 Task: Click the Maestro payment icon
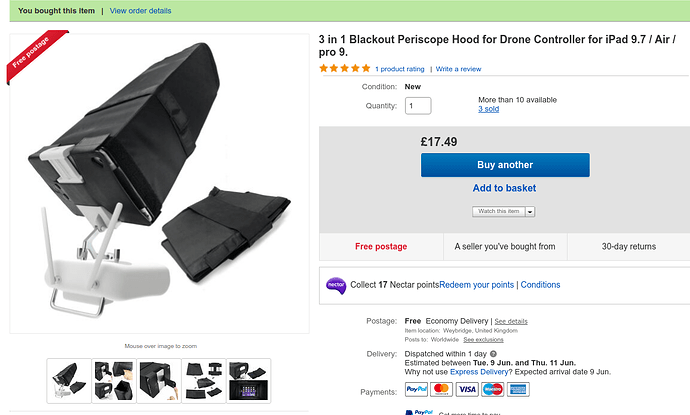coord(492,390)
